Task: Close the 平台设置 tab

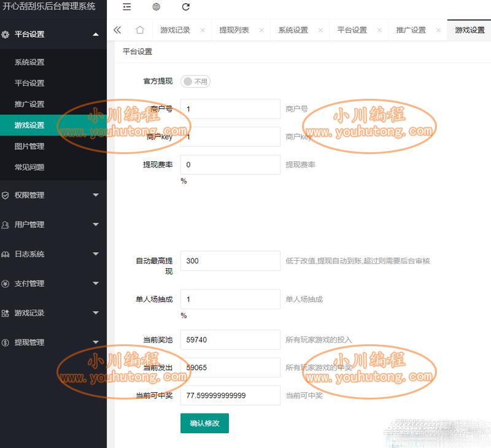Action: pos(379,30)
